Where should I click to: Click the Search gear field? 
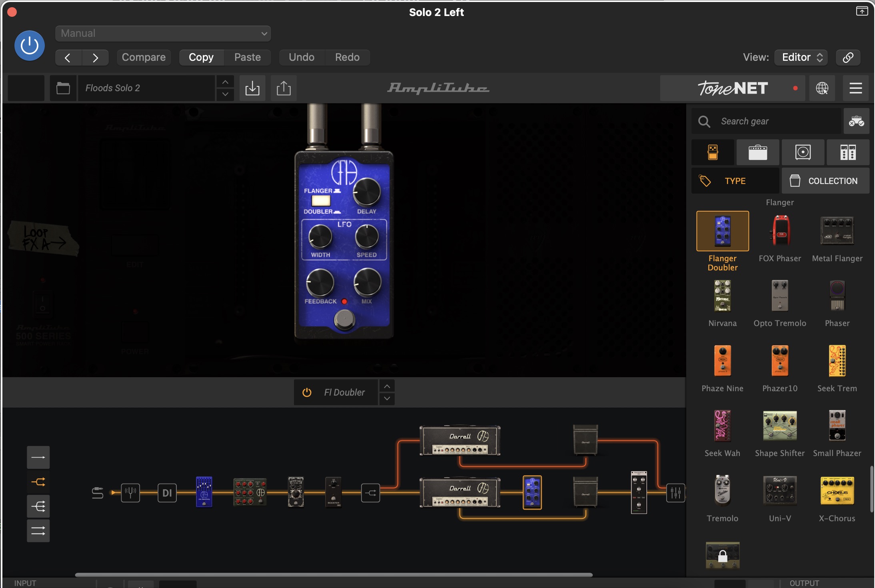[766, 121]
